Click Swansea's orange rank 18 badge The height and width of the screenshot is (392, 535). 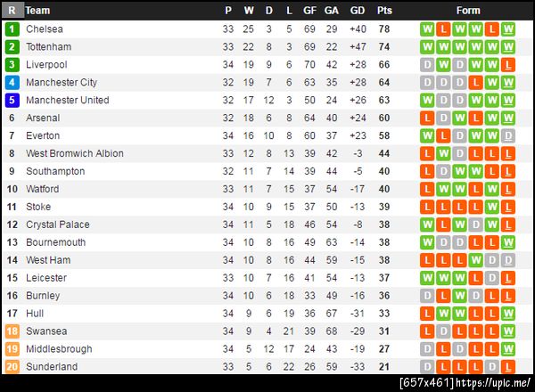[x=12, y=331]
